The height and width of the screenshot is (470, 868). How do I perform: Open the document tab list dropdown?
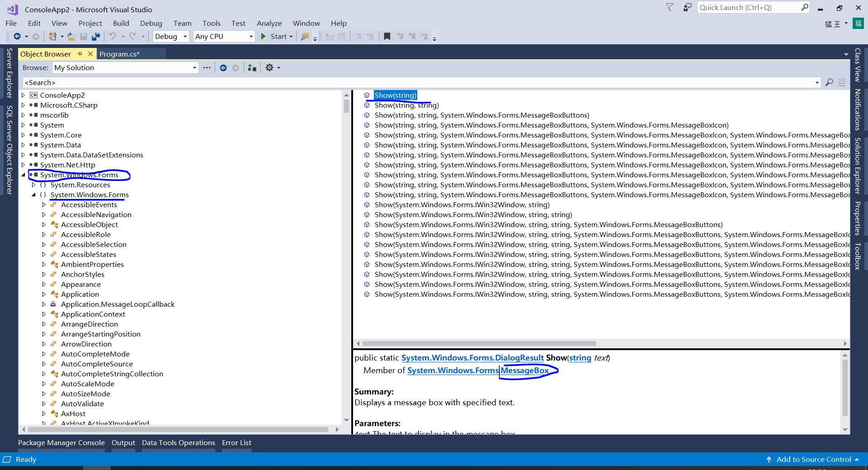tap(846, 54)
